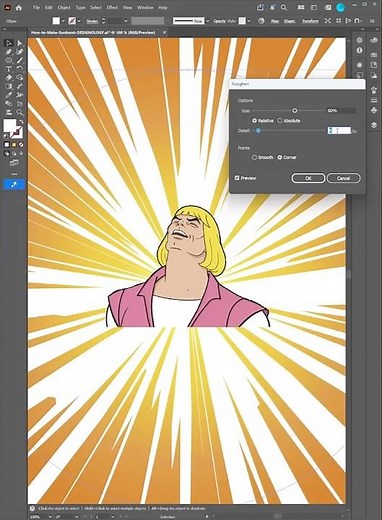This screenshot has height=520, width=382.
Task: Enable Draw Normal mode
Action: (6, 153)
